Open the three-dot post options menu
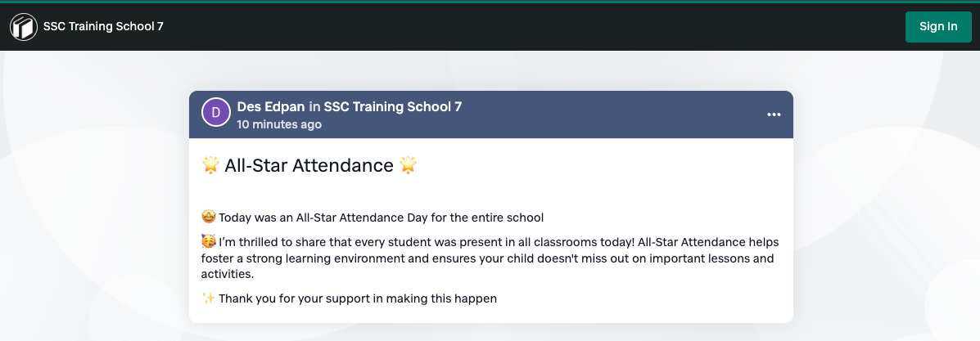The image size is (980, 341). pos(774,114)
